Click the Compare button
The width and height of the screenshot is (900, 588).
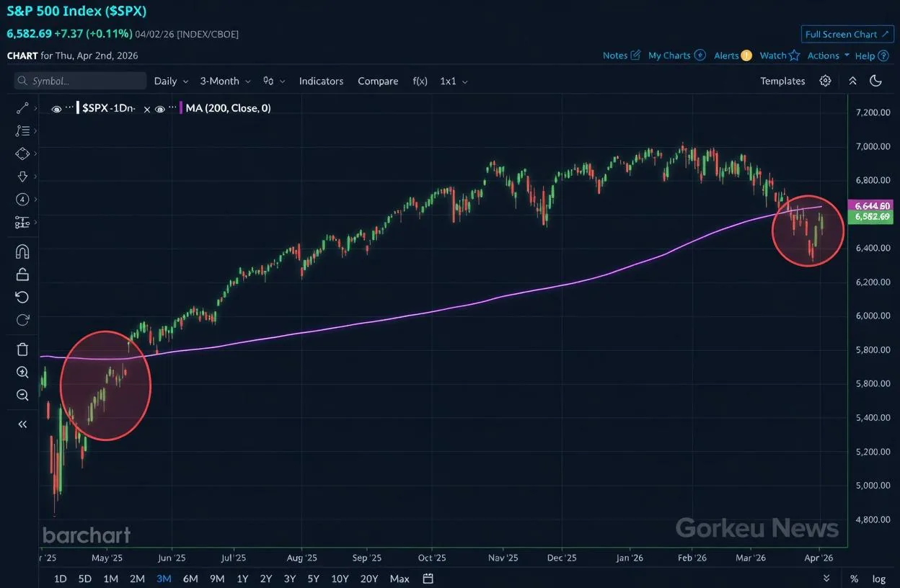coord(378,81)
